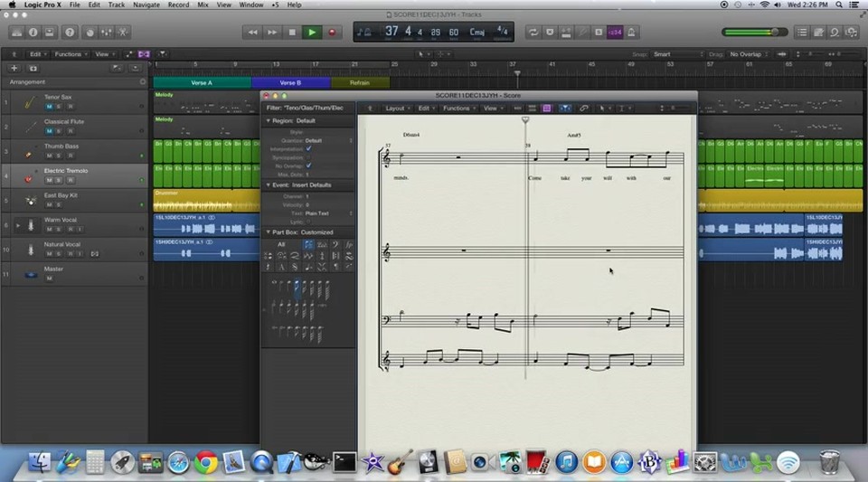Open the Snap Smart dropdown

tap(678, 54)
